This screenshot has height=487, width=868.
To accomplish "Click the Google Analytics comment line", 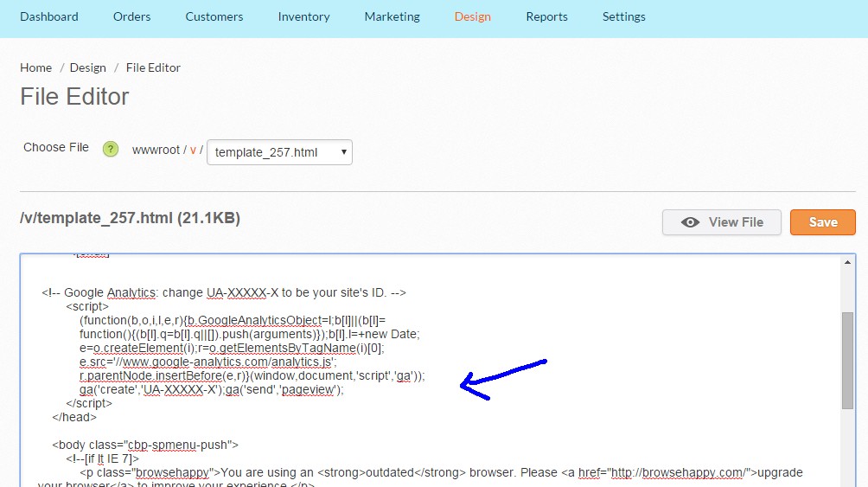I will click(x=224, y=292).
